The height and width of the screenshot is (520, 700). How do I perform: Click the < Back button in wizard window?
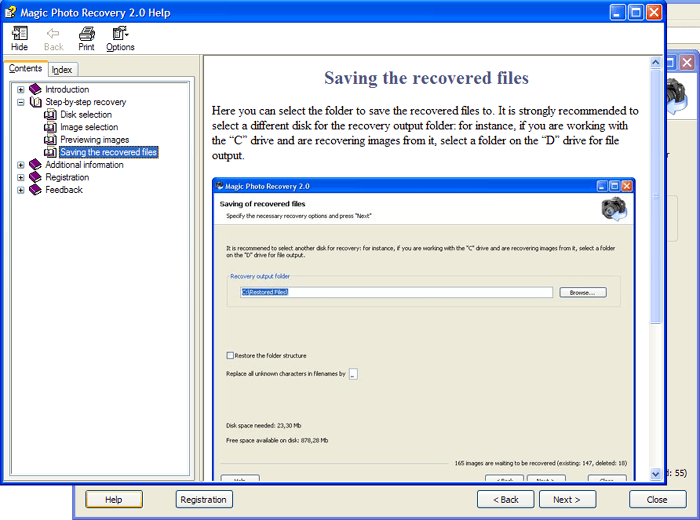505,499
